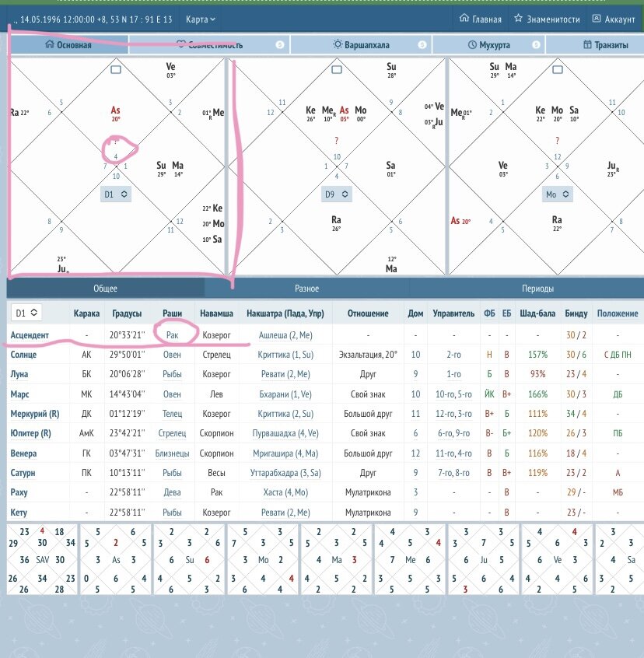644x658 pixels.
Task: Click the Сатурн row label
Action: tap(23, 473)
